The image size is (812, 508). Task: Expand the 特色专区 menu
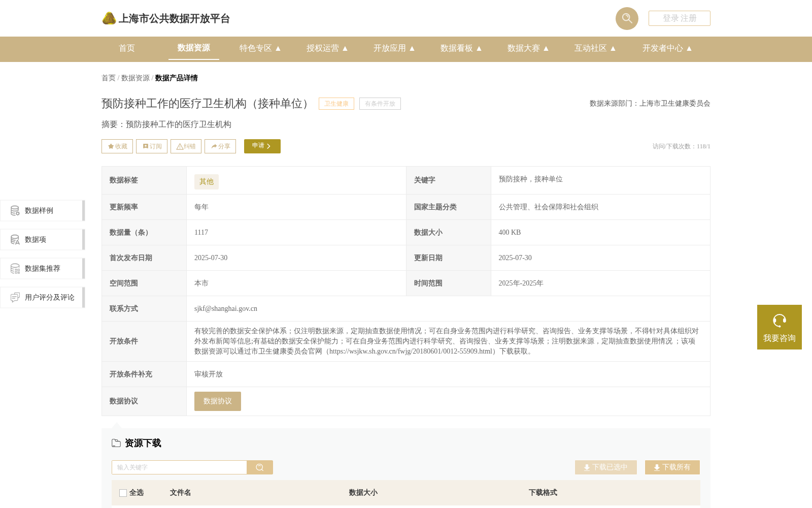[260, 48]
